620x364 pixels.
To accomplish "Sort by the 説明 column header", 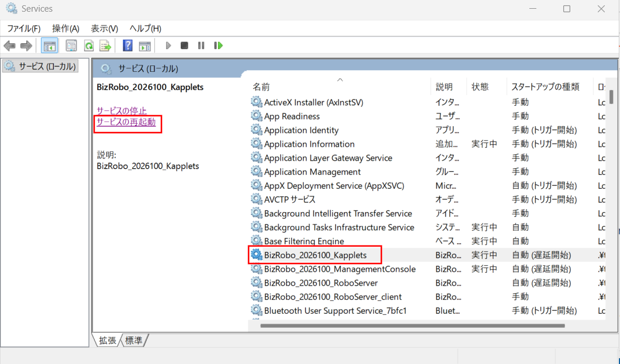I will pyautogui.click(x=444, y=86).
